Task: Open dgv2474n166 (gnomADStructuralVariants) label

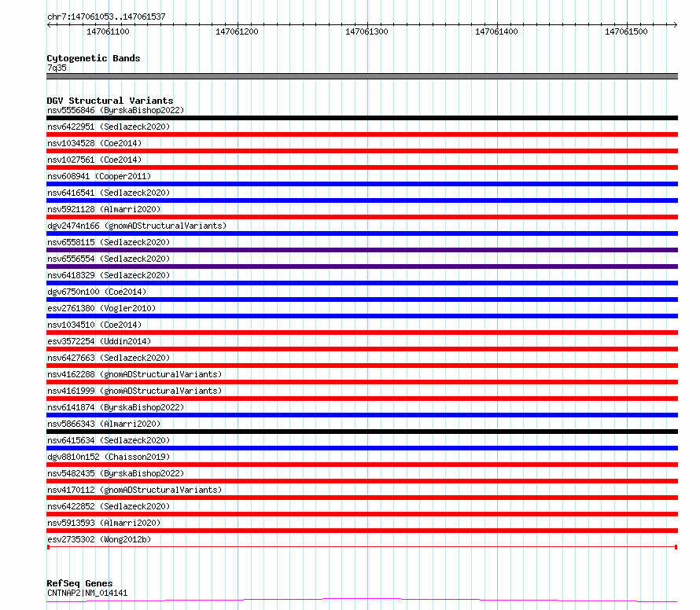Action: click(x=137, y=226)
